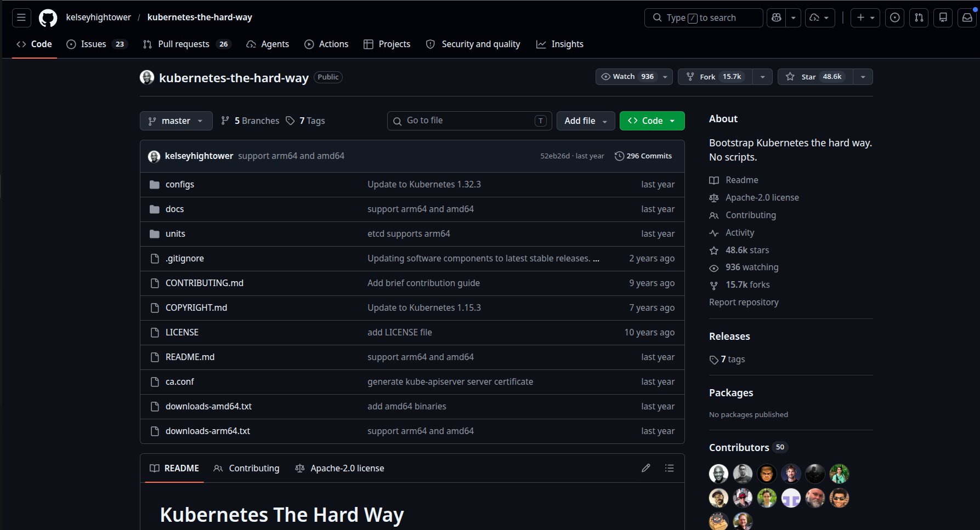
Task: View 7 Tags near branch selector
Action: point(305,121)
